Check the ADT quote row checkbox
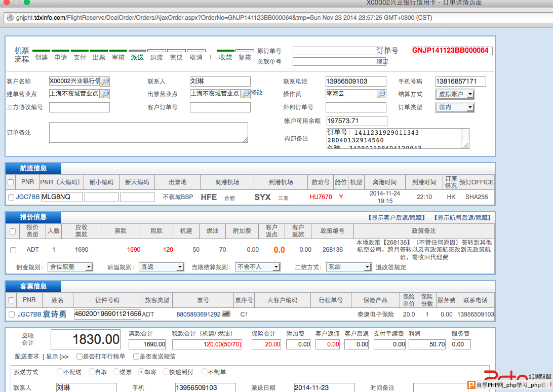Screen dimensions: 553x392 tap(13, 250)
